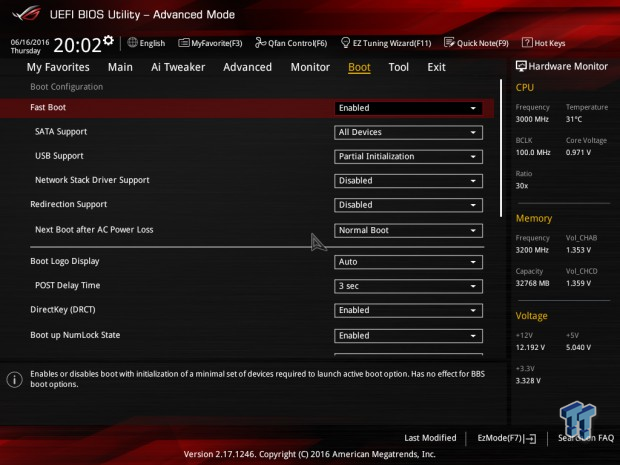620x465 pixels.
Task: Click the Qfan Control fan icon
Action: pos(260,43)
